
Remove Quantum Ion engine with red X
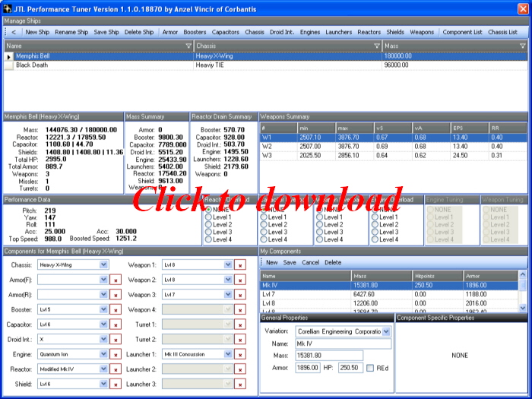click(116, 355)
